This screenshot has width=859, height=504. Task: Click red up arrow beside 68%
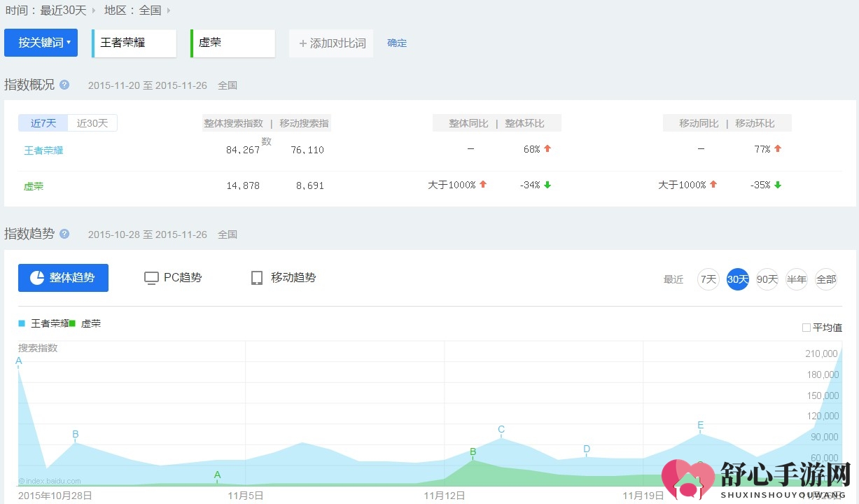547,148
